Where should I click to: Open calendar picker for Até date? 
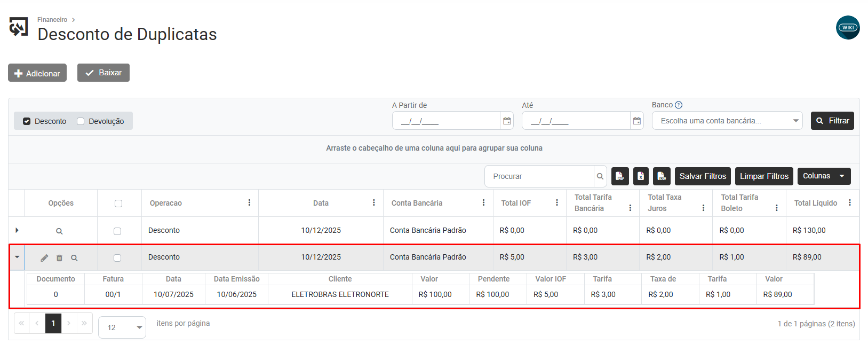pos(636,121)
